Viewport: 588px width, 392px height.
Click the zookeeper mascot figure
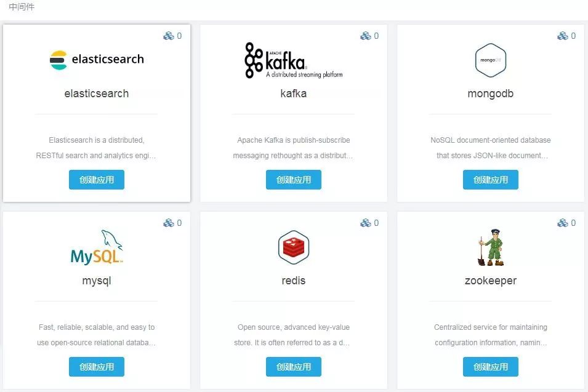(x=491, y=247)
